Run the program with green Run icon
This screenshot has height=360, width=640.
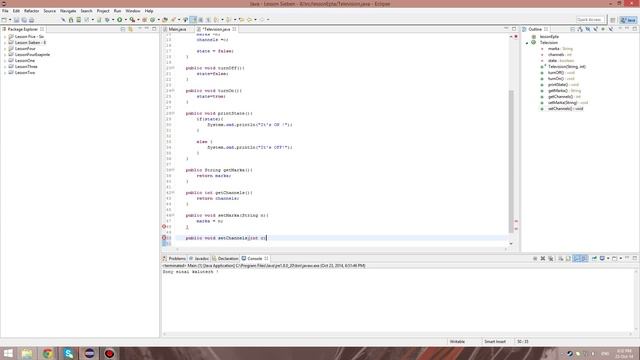(x=120, y=20)
